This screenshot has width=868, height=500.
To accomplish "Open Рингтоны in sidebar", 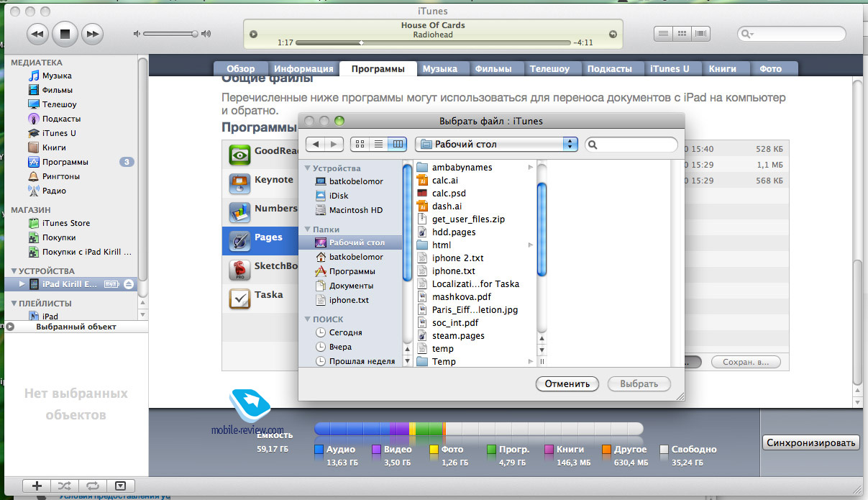I will pos(60,176).
